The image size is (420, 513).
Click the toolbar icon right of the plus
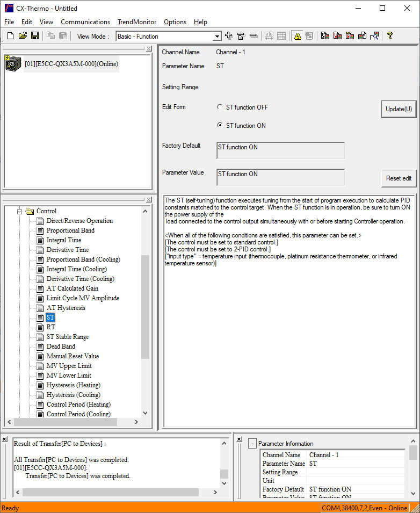point(241,36)
